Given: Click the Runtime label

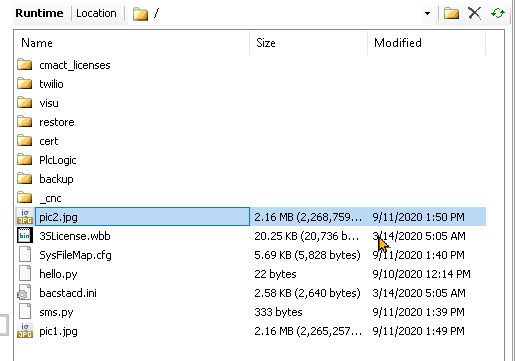Looking at the screenshot, I should (39, 13).
